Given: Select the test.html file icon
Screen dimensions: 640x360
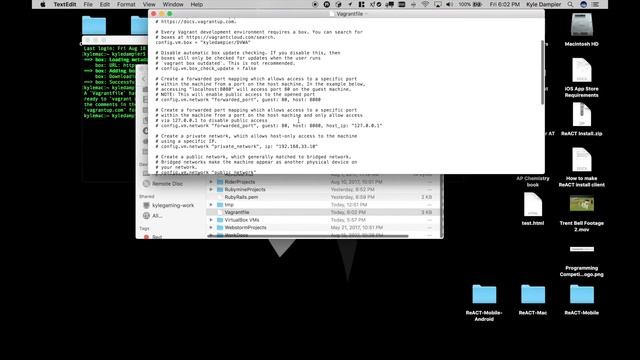Looking at the screenshot, I should tap(533, 204).
